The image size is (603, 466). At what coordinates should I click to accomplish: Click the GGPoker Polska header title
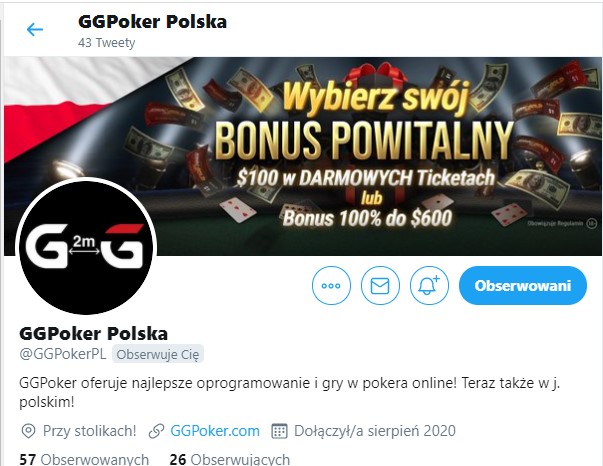[152, 22]
